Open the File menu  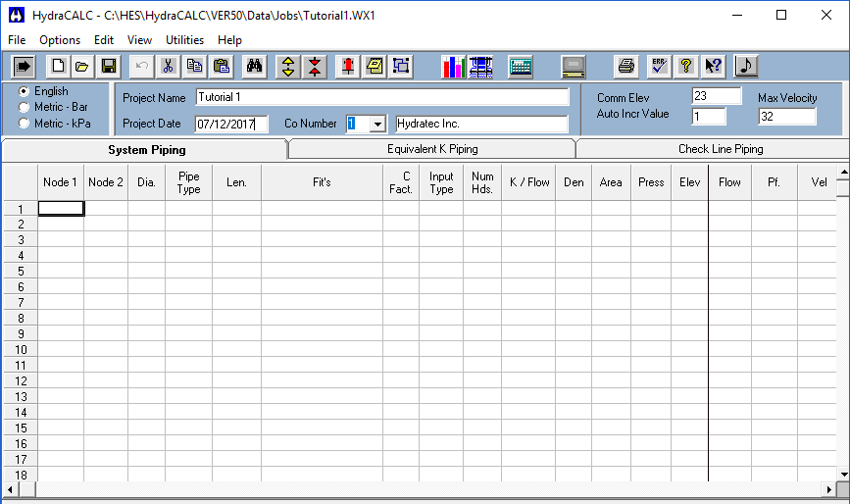[17, 40]
